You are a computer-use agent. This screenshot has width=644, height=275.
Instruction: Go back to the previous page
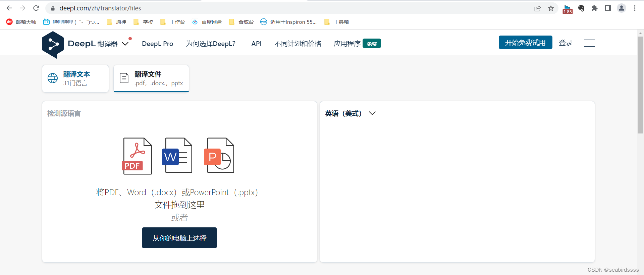pyautogui.click(x=9, y=8)
